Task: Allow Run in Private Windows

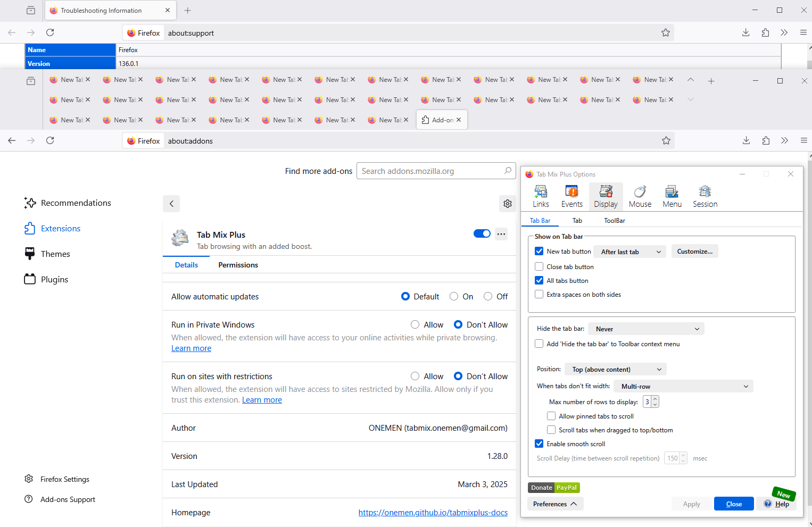Action: click(x=415, y=325)
